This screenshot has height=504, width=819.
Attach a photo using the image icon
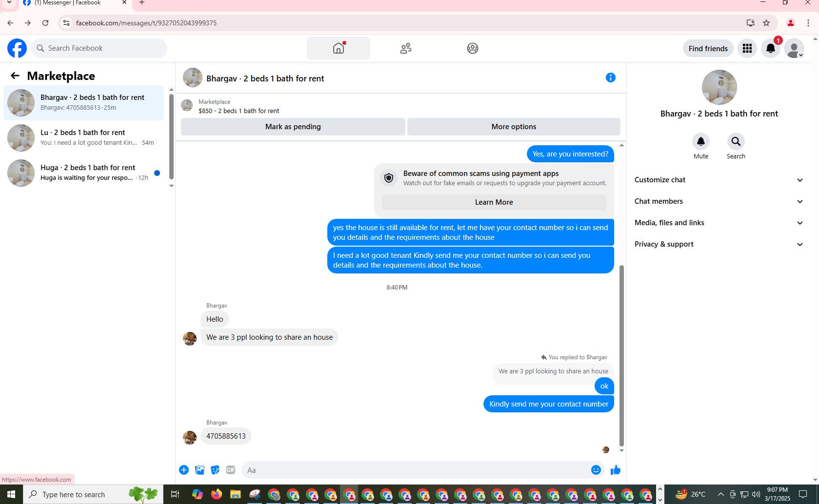tap(200, 470)
